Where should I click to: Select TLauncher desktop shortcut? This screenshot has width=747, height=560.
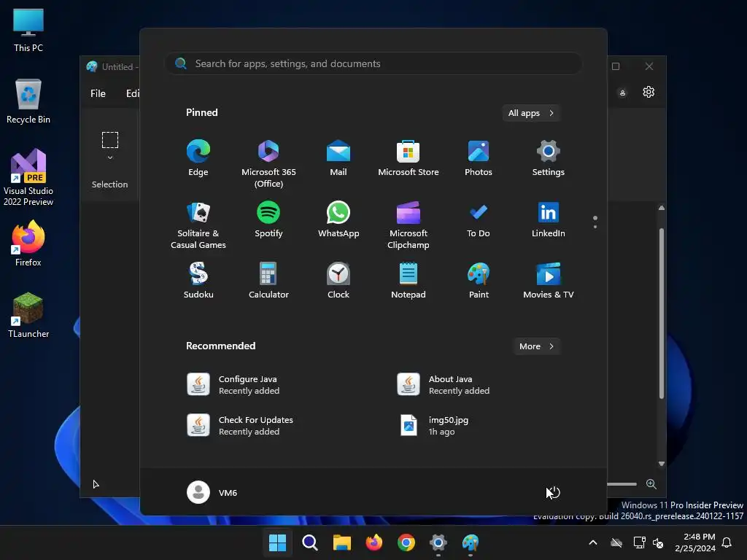point(28,315)
